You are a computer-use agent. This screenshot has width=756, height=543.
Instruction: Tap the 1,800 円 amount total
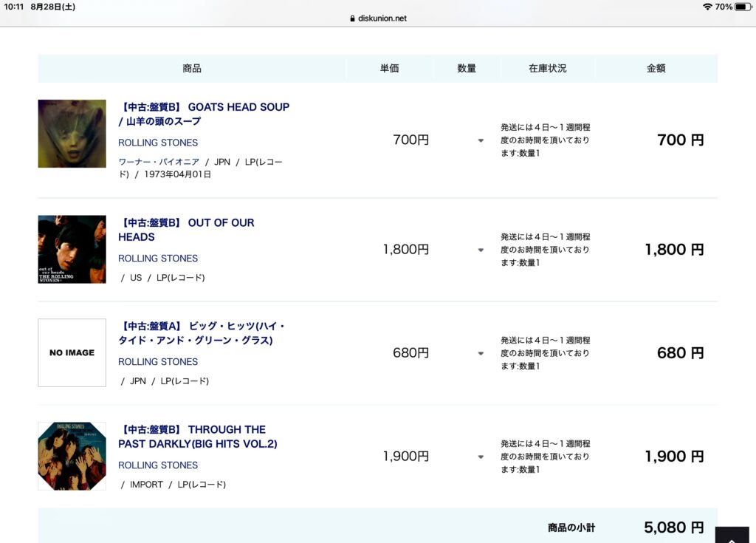(x=675, y=250)
